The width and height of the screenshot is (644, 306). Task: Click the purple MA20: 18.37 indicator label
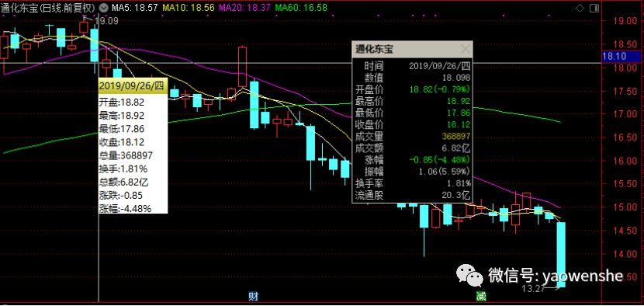pyautogui.click(x=244, y=8)
